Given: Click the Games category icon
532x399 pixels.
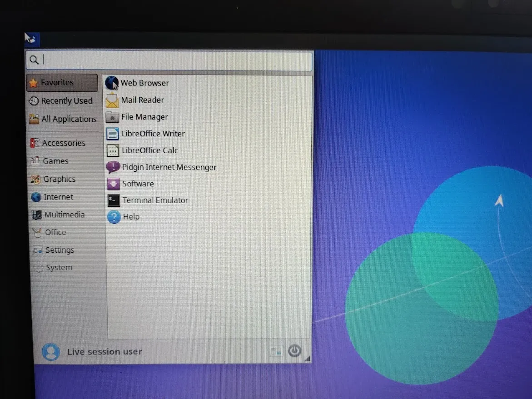Looking at the screenshot, I should 35,161.
